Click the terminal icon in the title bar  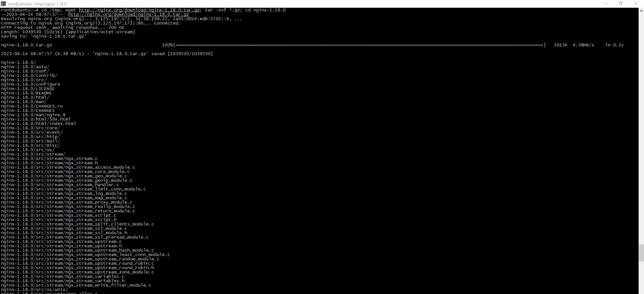pos(3,4)
